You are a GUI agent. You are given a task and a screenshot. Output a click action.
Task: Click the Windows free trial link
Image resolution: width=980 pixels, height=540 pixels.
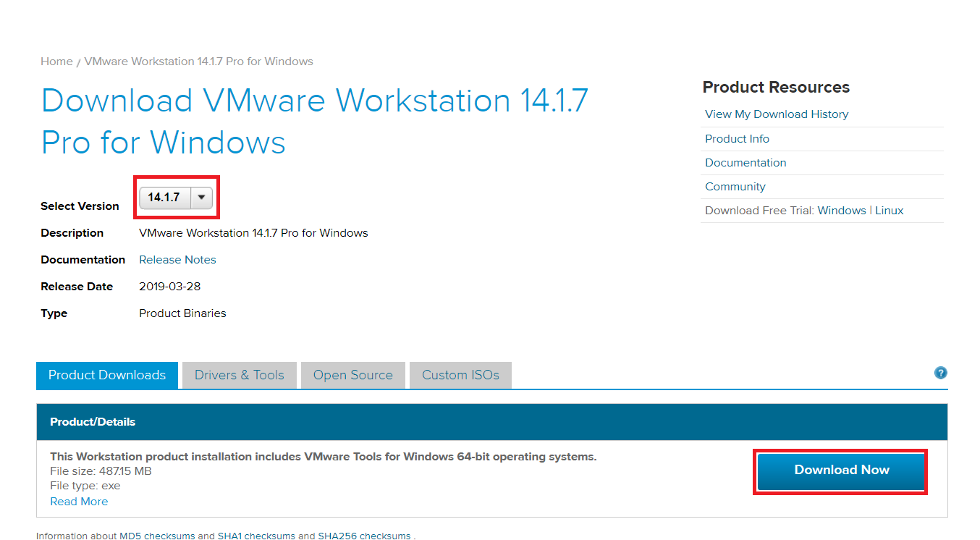[842, 211]
